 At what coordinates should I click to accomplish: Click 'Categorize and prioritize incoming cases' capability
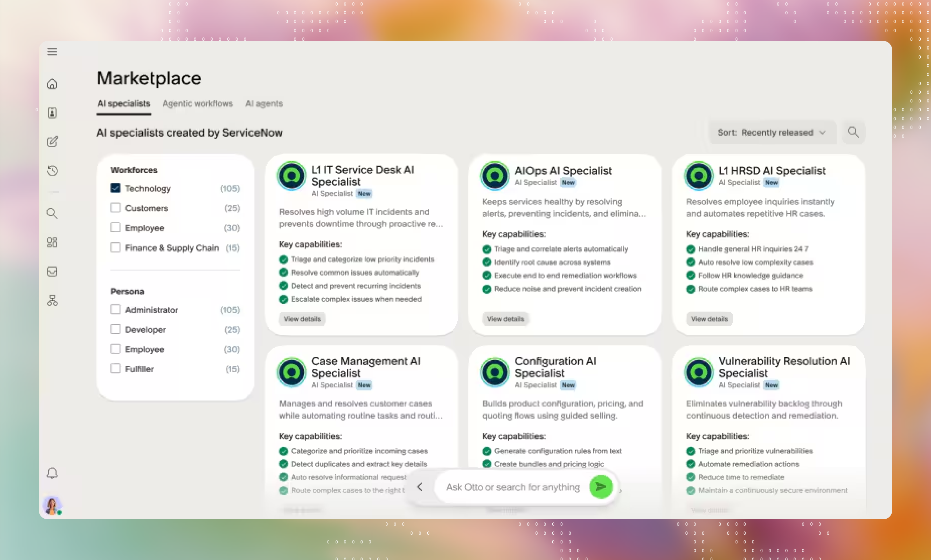point(359,451)
